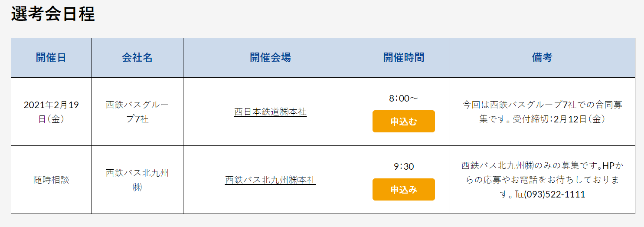Click the 選考会日程 page heading
The width and height of the screenshot is (644, 227).
pos(53,14)
